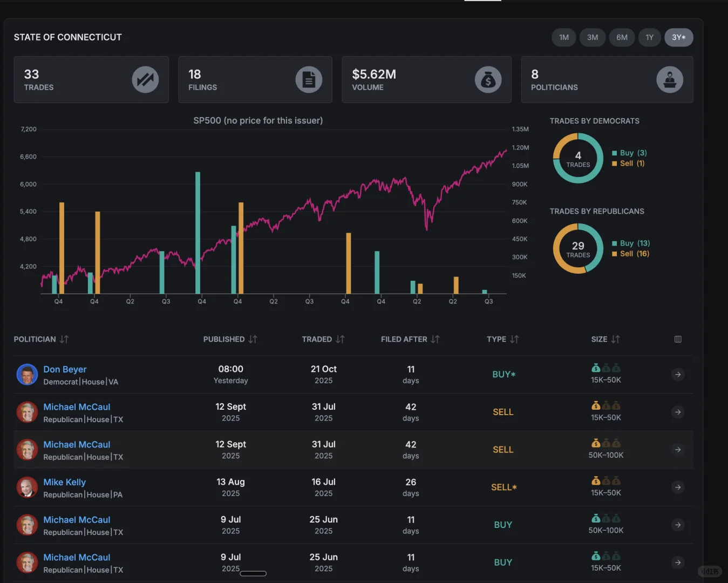Select the 3M time range
Viewport: 728px width, 583px height.
click(593, 37)
